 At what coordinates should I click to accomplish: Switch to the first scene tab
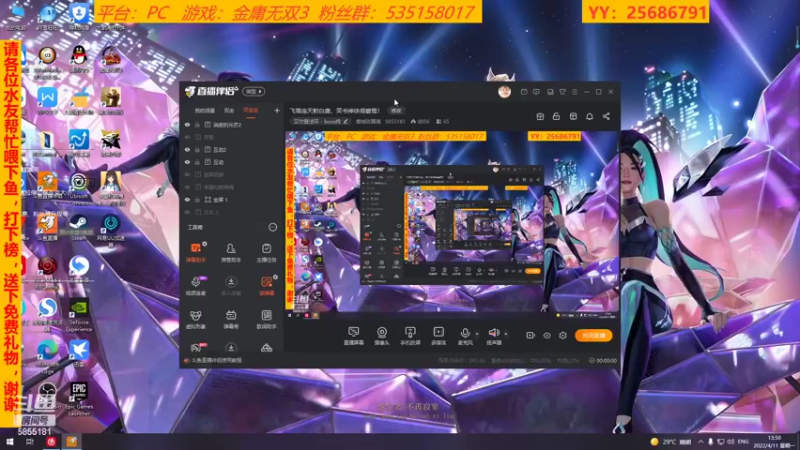(205, 111)
